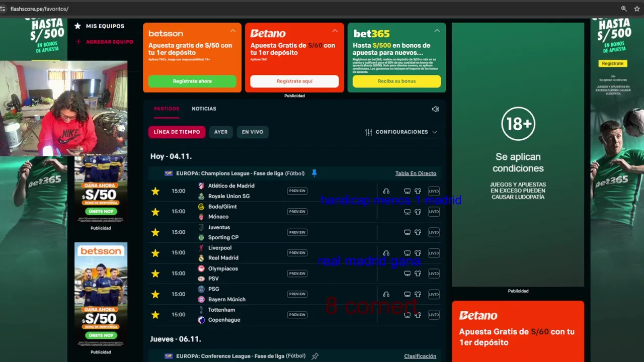Open Preview for Tottenham vs Copenhague
The width and height of the screenshot is (644, 362).
pyautogui.click(x=297, y=315)
